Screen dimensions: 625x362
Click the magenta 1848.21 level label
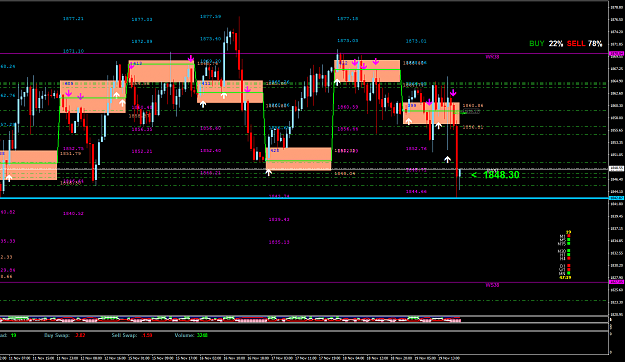point(210,173)
